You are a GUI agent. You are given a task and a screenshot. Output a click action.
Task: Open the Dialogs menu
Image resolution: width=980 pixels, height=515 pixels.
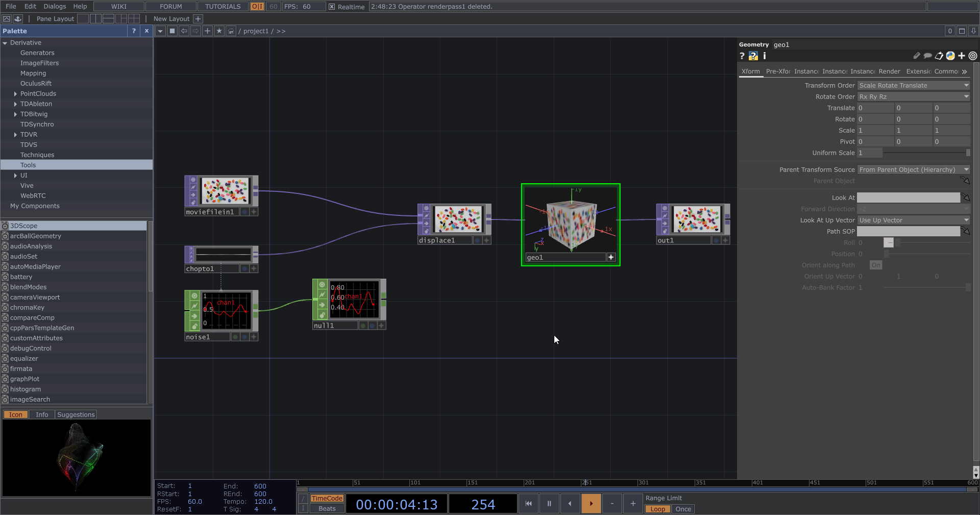pyautogui.click(x=55, y=7)
